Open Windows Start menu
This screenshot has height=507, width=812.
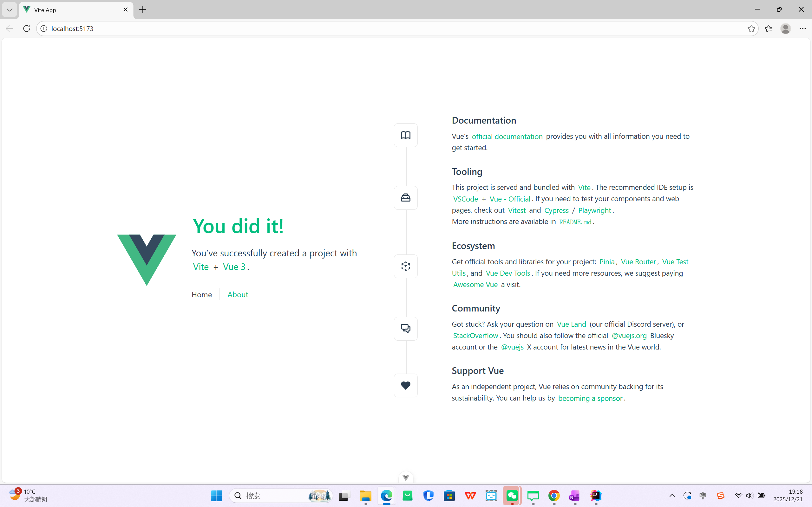(x=216, y=496)
